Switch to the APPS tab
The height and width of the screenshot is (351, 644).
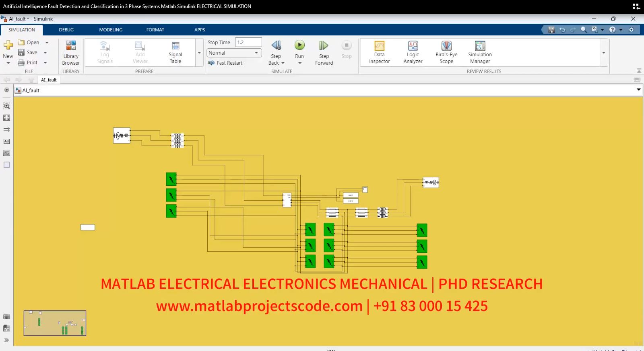(x=200, y=30)
